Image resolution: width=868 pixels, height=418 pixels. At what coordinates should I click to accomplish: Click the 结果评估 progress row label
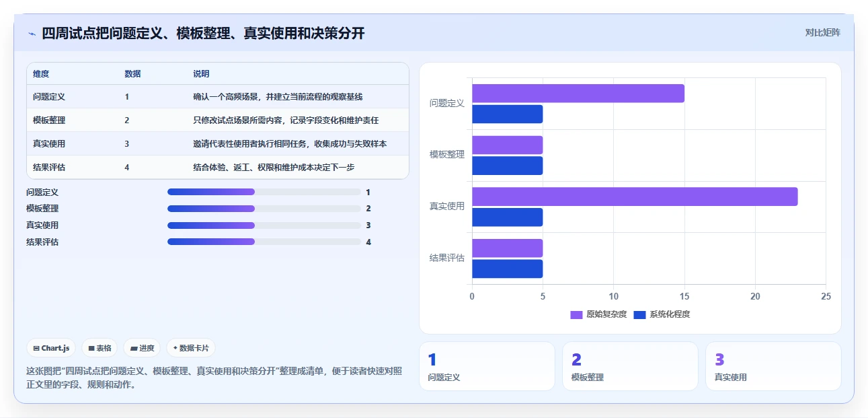click(42, 242)
